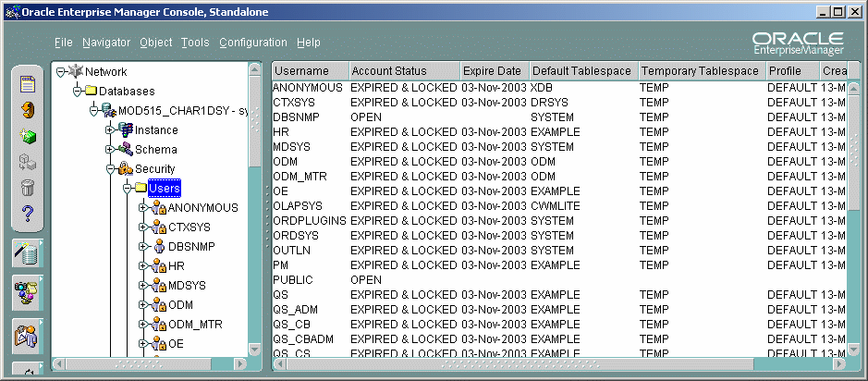Select the Users tree item
This screenshot has height=381, width=868.
(165, 189)
